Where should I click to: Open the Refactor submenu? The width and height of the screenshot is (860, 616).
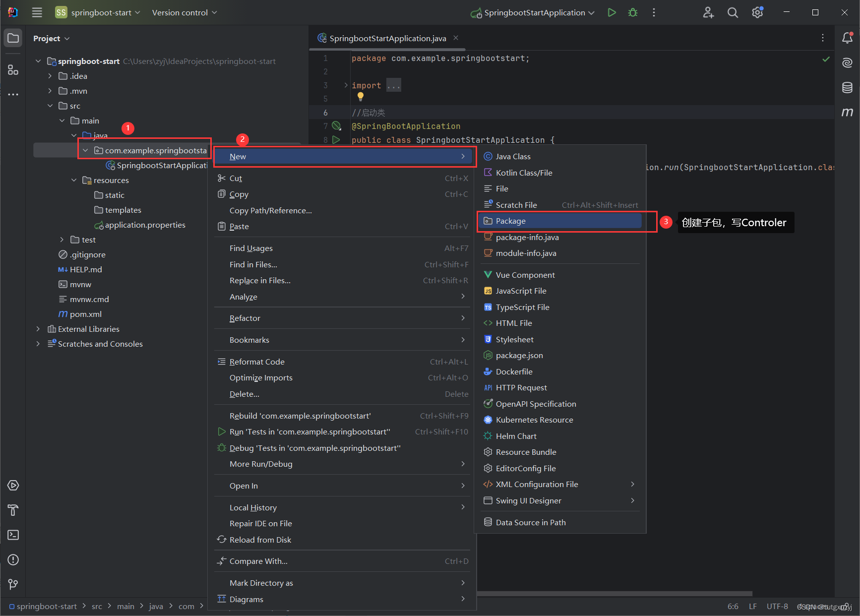[x=343, y=318]
